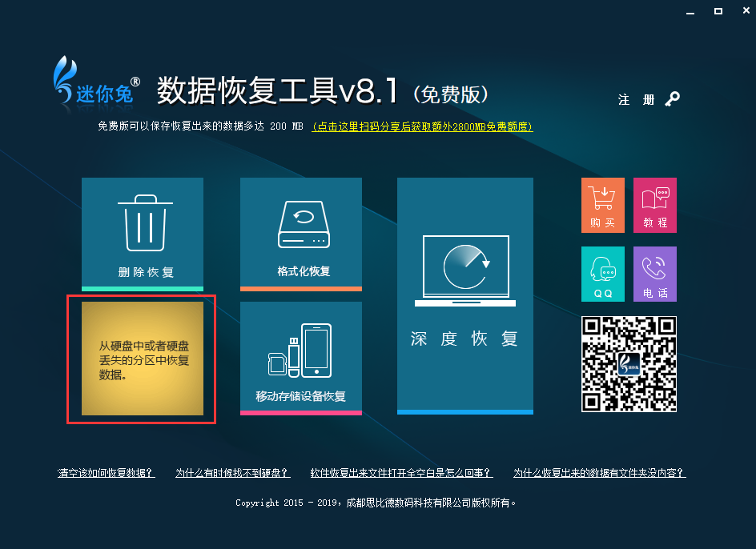Click the Copyright 2015 - 2019 notice text
Viewport: 756px width, 549px height.
pyautogui.click(x=376, y=503)
